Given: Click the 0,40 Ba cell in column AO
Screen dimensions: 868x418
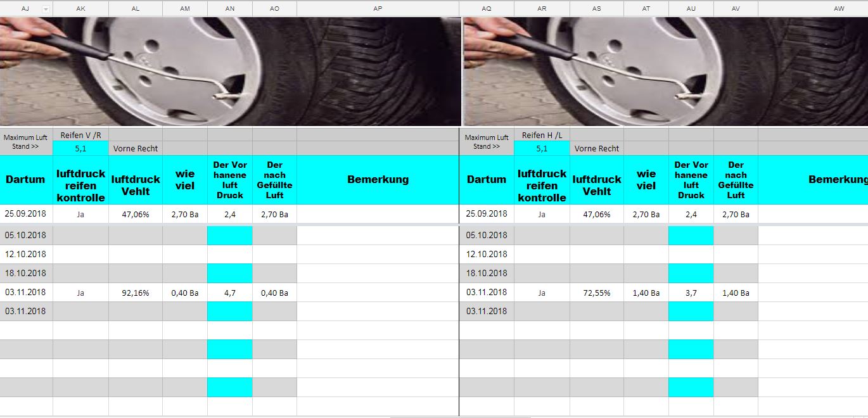Looking at the screenshot, I should (274, 293).
